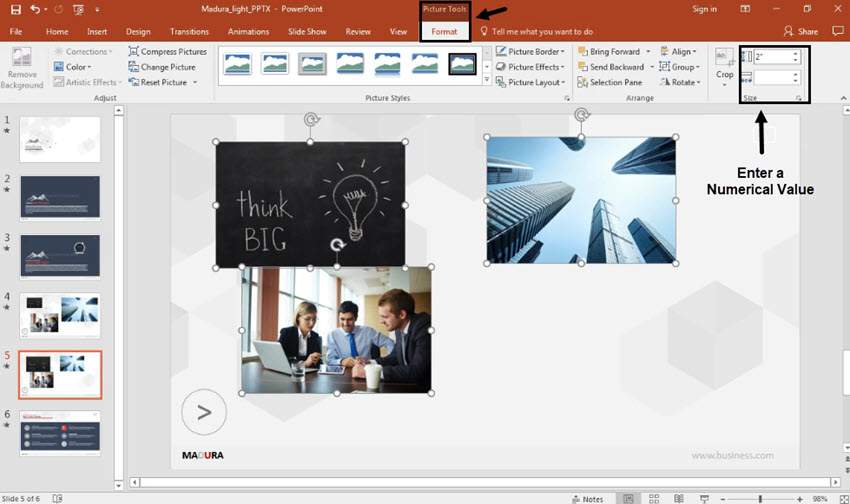Apply the third gray-framed picture style
This screenshot has width=850, height=504.
tap(312, 64)
